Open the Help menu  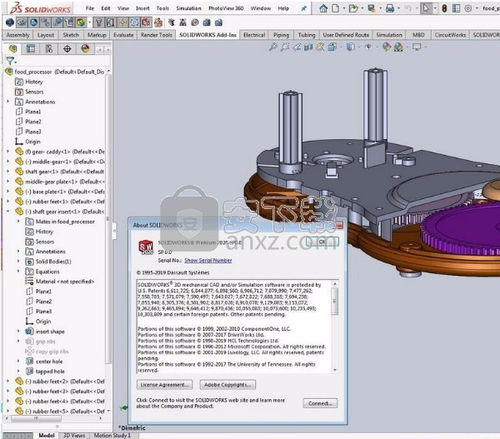(x=284, y=8)
